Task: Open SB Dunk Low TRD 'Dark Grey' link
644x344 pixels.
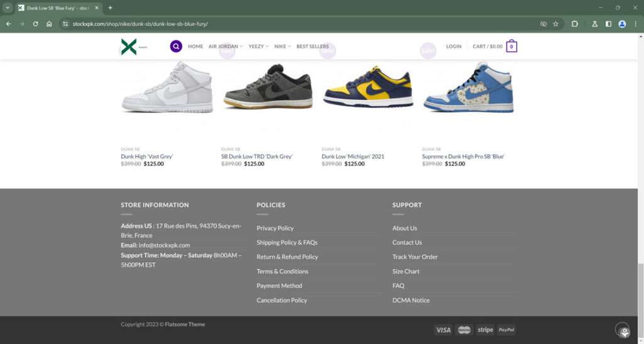Action: pyautogui.click(x=257, y=157)
